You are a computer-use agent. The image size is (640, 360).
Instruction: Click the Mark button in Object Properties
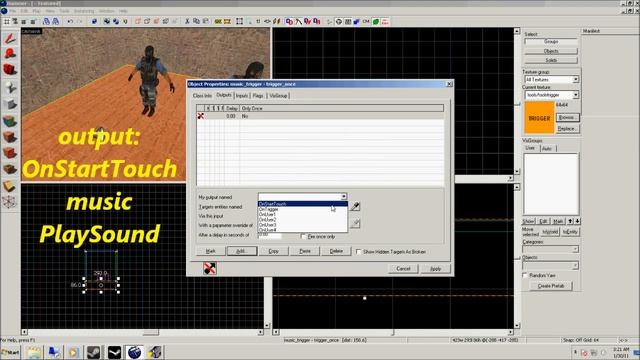tap(211, 251)
